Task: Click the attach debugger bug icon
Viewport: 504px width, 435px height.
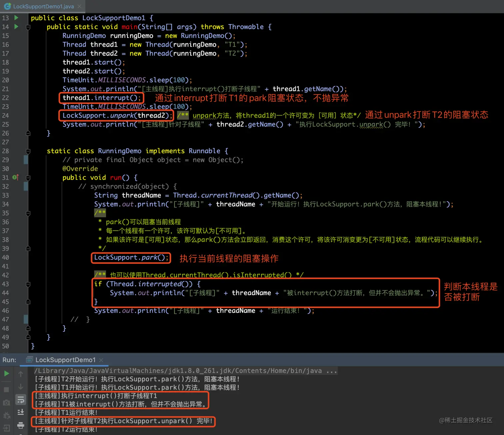Action: [x=6, y=415]
